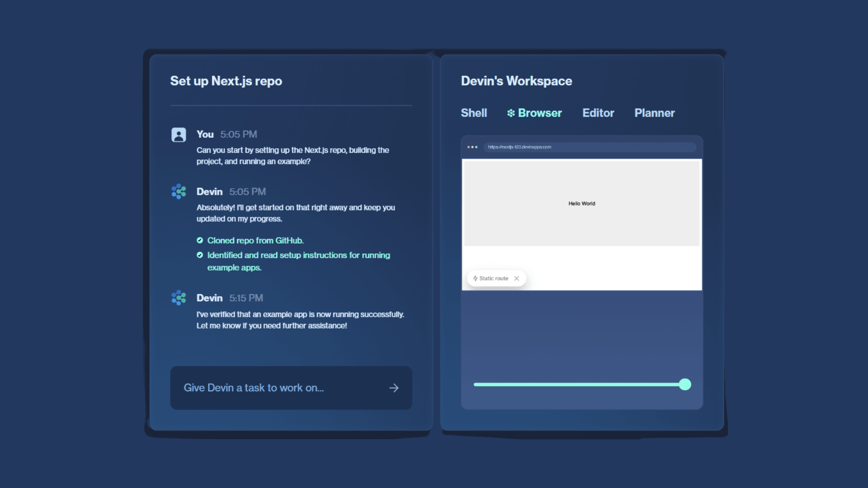Screen dimensions: 868x488
Task: Close the Static route badge
Action: (517, 278)
